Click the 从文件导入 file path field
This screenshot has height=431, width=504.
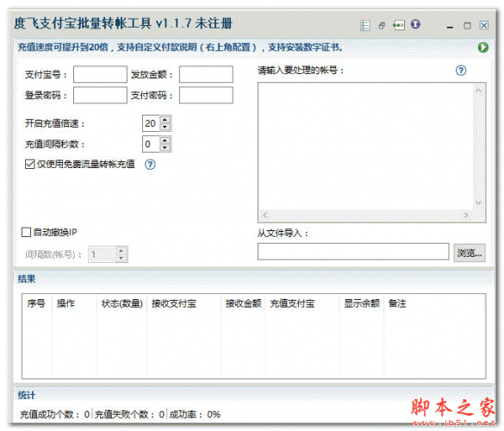tap(353, 252)
